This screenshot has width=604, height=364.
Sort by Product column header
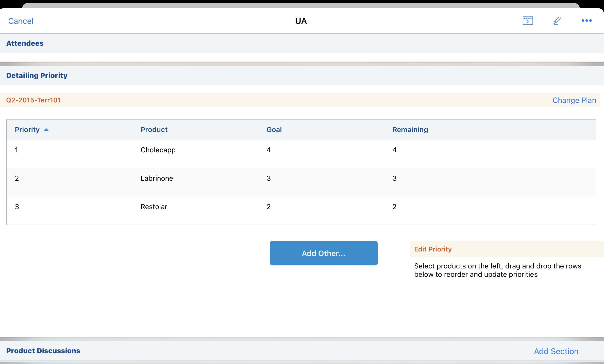154,130
